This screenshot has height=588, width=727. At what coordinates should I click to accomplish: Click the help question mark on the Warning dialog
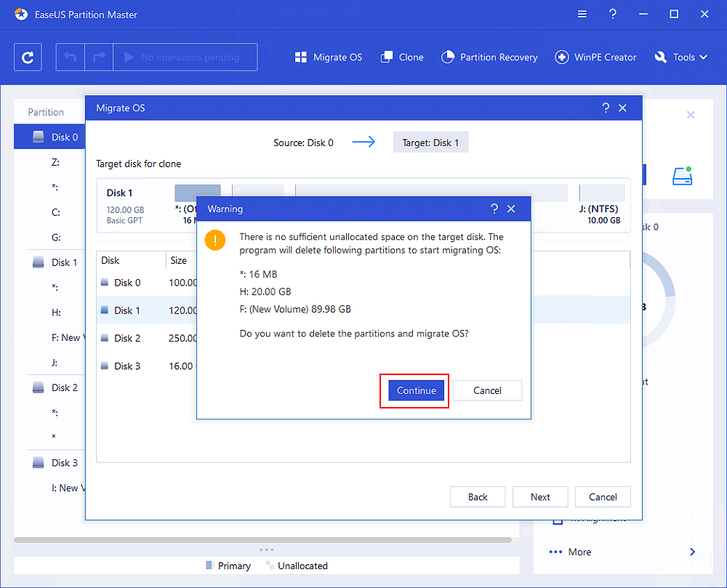(x=494, y=209)
